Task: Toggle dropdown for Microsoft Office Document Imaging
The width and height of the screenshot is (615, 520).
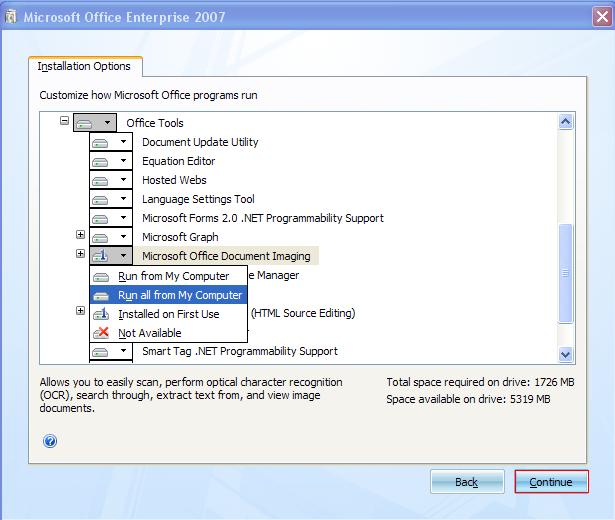Action: tap(111, 256)
